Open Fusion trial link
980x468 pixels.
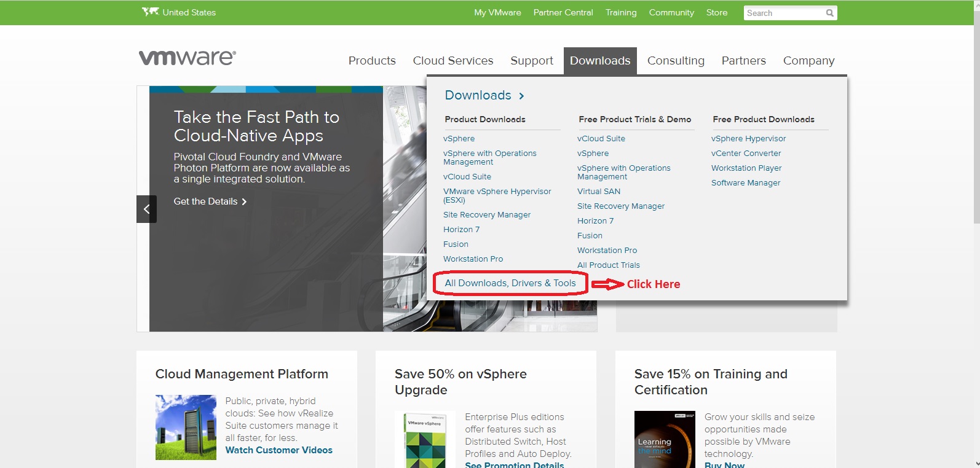tap(590, 236)
